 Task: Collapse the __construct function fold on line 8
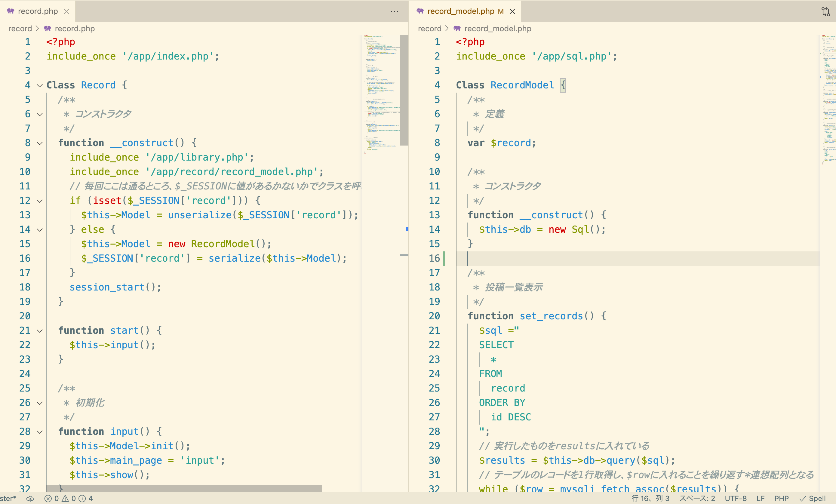coord(40,143)
